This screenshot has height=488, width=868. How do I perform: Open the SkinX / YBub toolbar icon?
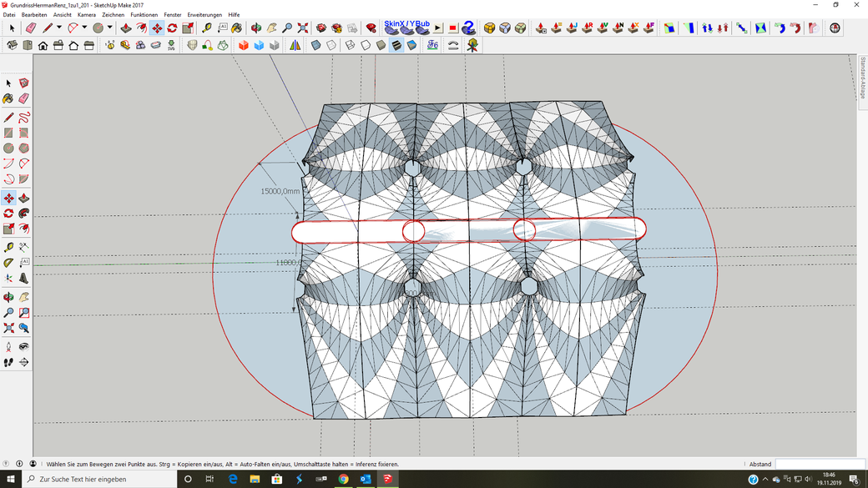(407, 27)
